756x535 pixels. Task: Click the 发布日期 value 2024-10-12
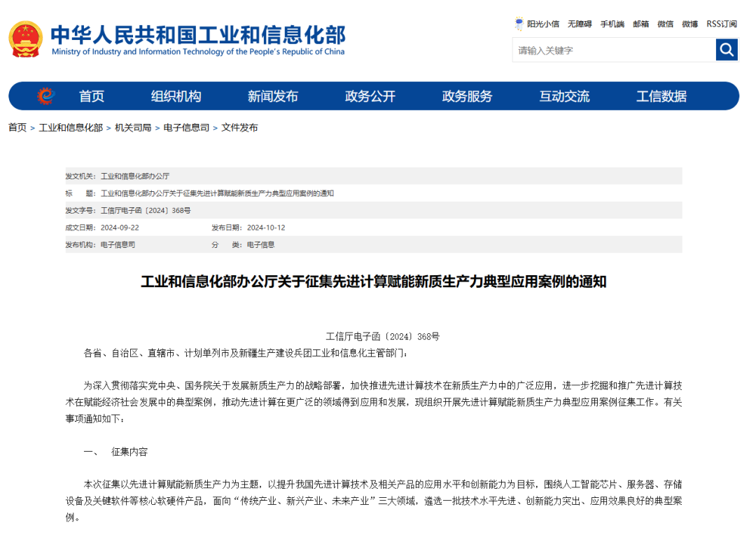pyautogui.click(x=266, y=228)
